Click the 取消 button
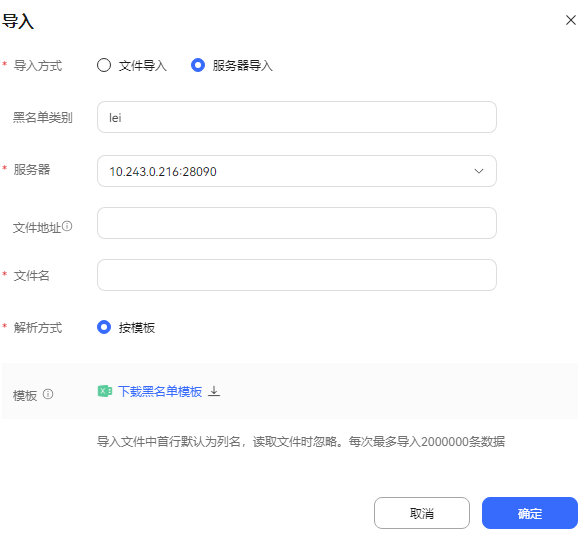Image resolution: width=585 pixels, height=534 pixels. (x=422, y=513)
